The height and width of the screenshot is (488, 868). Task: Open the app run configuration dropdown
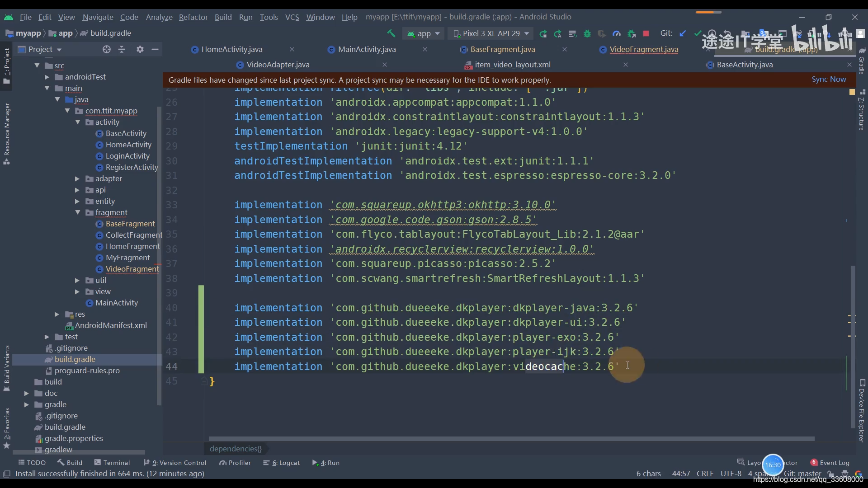(424, 33)
